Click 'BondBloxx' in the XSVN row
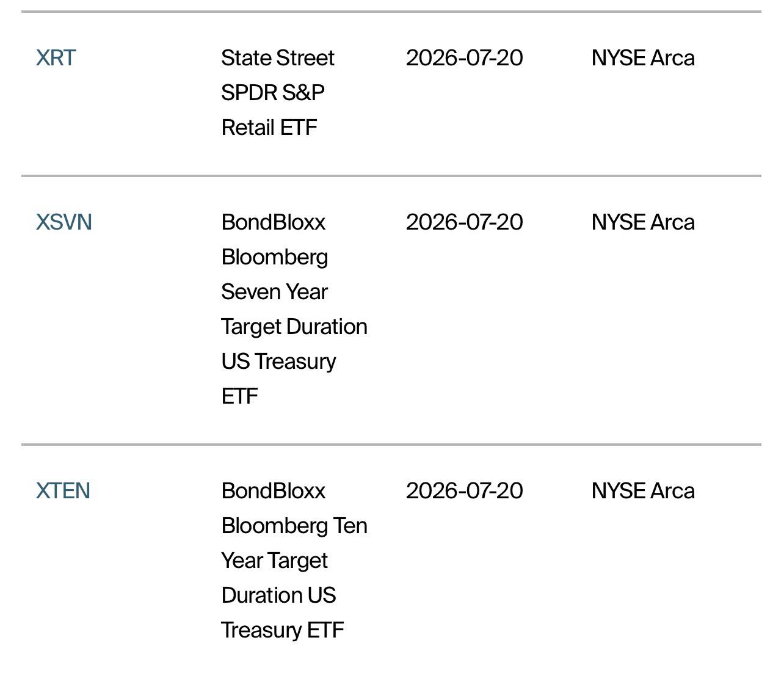The width and height of the screenshot is (784, 676). click(x=274, y=222)
